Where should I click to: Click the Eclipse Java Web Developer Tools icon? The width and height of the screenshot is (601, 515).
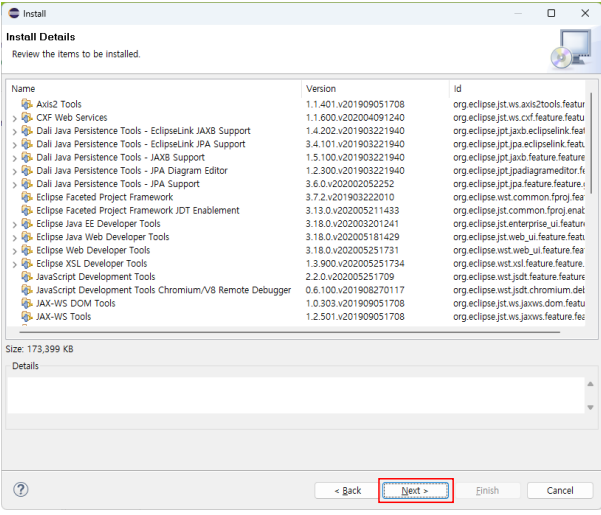pyautogui.click(x=27, y=237)
